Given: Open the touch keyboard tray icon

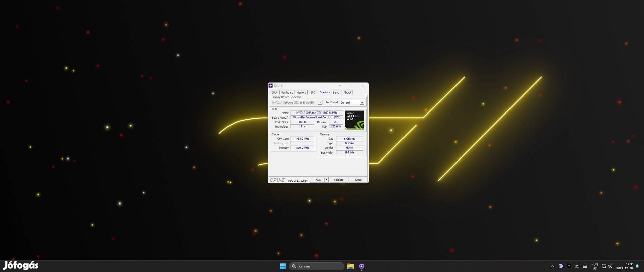Looking at the screenshot, I should tap(577, 266).
